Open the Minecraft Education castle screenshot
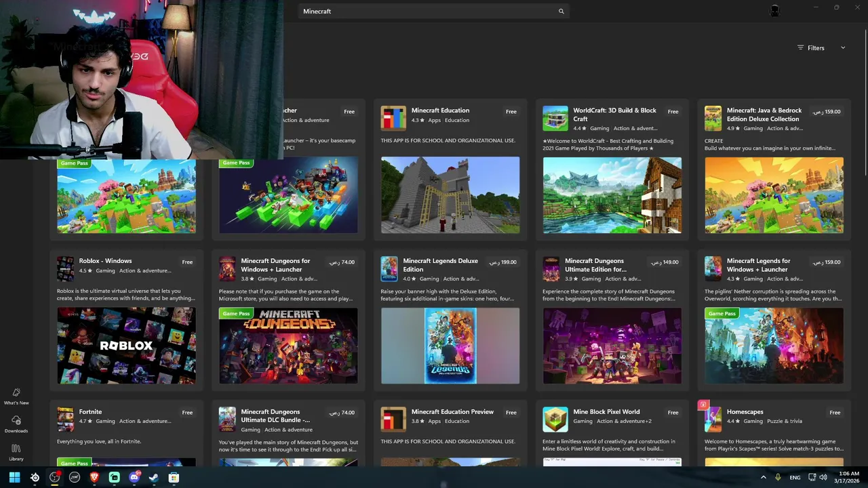Viewport: 868px width, 488px height. click(450, 195)
